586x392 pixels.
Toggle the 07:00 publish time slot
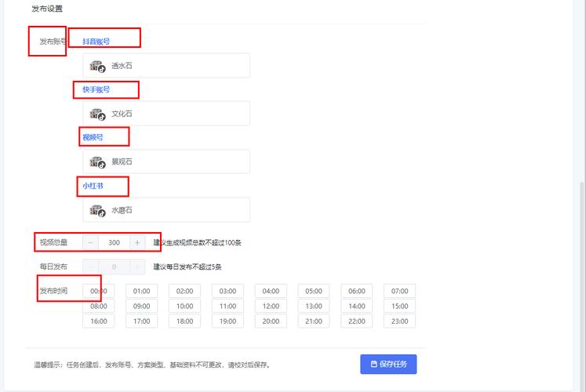399,291
